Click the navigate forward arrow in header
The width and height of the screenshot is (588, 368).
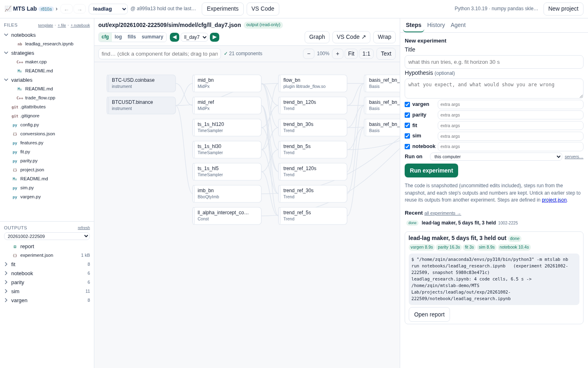pos(80,9)
